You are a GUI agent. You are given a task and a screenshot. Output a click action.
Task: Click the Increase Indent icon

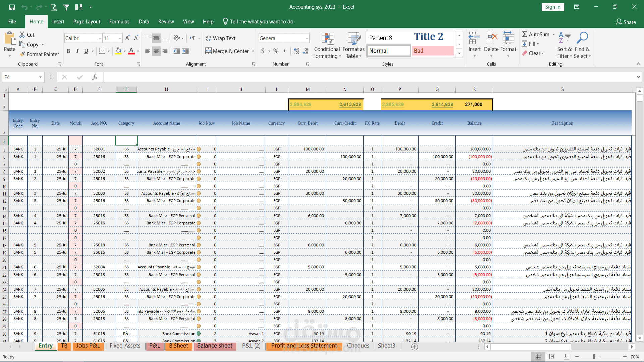(185, 51)
